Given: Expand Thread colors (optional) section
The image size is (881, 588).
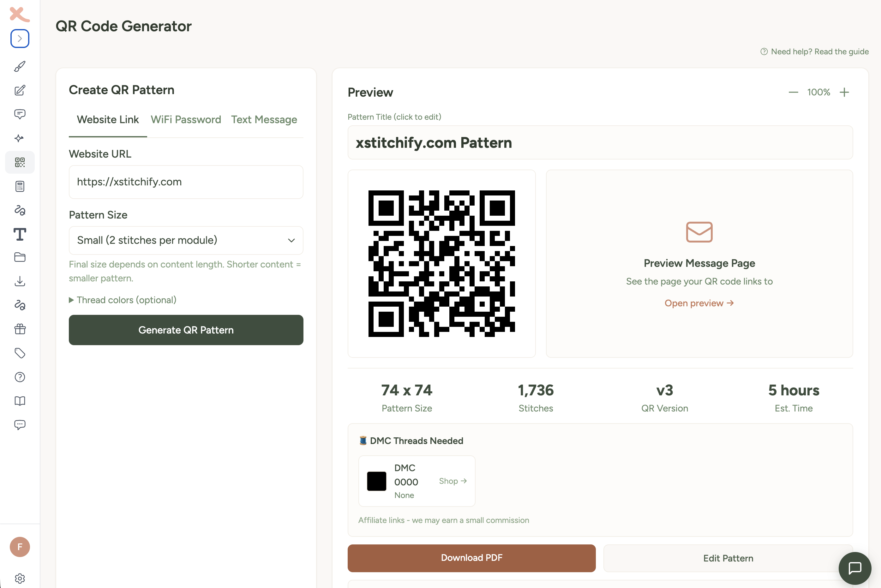Looking at the screenshot, I should (x=123, y=300).
